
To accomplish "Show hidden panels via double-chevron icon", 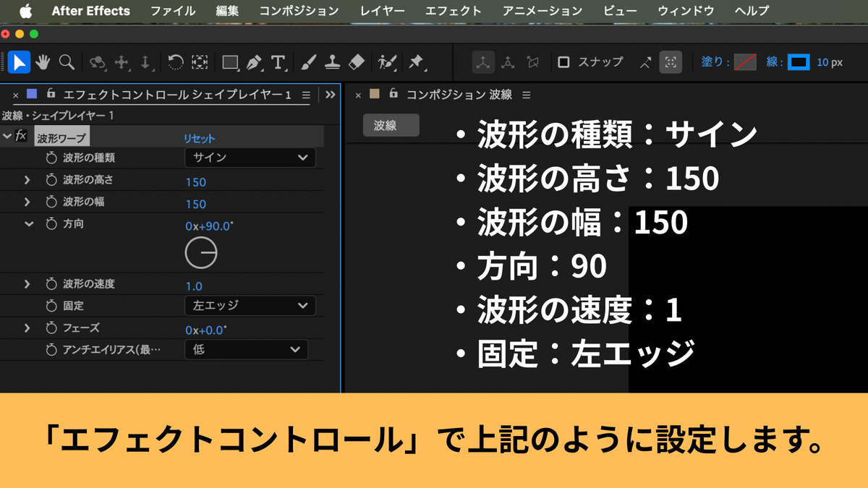I will 331,95.
